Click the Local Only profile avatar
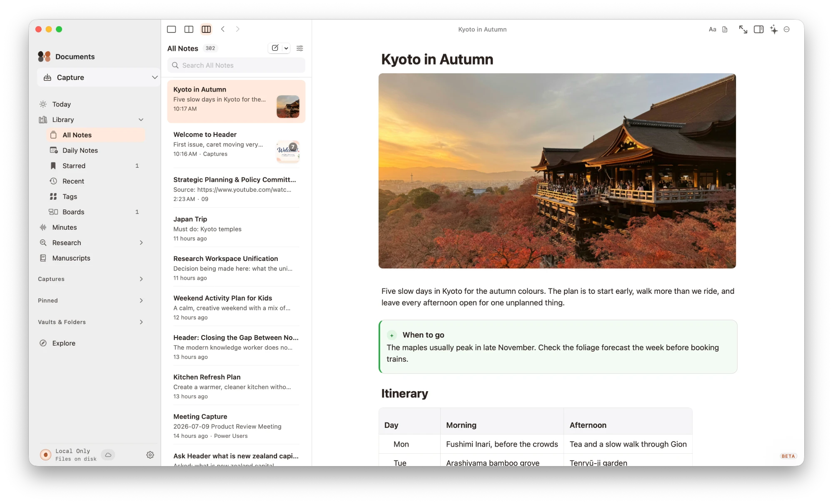 (x=45, y=455)
